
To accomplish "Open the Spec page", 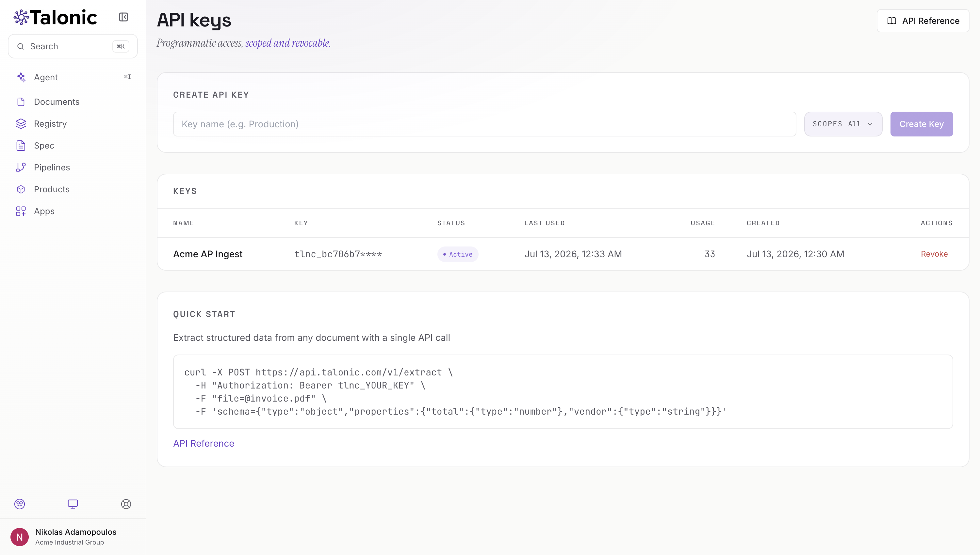I will pos(73,146).
